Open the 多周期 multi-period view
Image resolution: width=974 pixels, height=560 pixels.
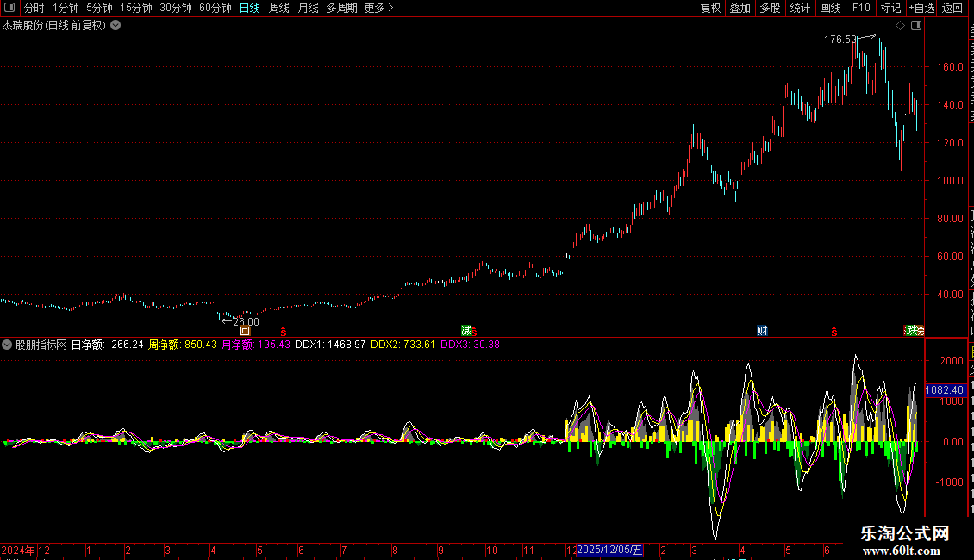pos(341,8)
